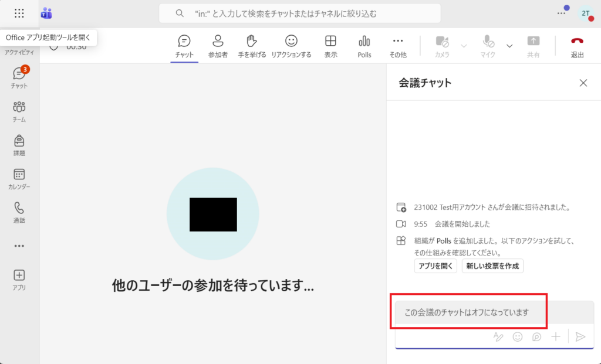Click the search box at the top
This screenshot has height=364, width=601.
299,13
